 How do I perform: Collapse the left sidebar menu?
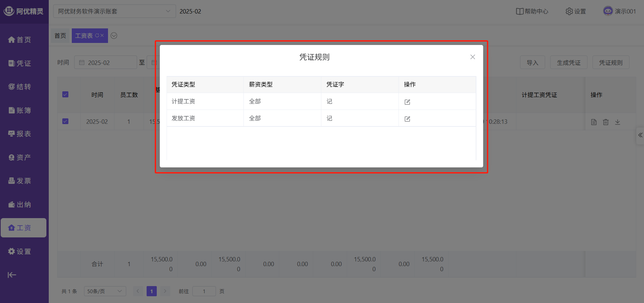(x=12, y=275)
